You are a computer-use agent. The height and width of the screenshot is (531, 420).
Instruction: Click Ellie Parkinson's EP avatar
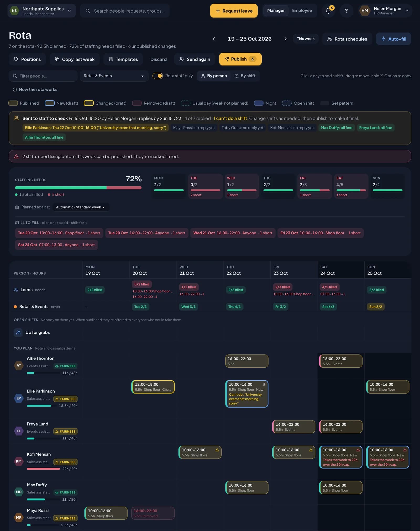tap(19, 398)
